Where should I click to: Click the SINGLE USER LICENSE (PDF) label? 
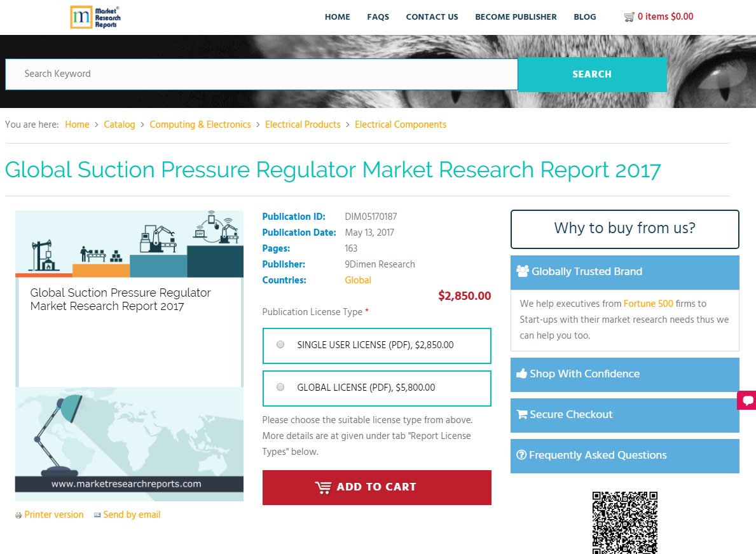point(375,345)
